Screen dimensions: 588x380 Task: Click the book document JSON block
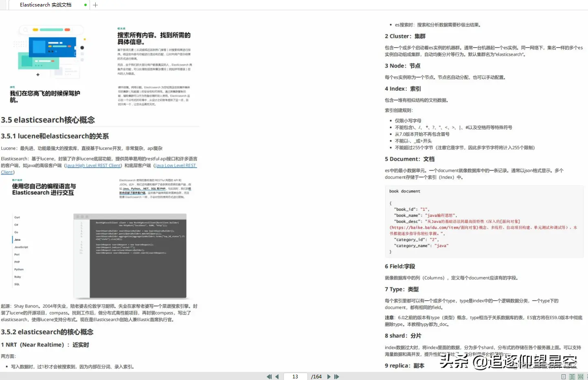coord(484,222)
